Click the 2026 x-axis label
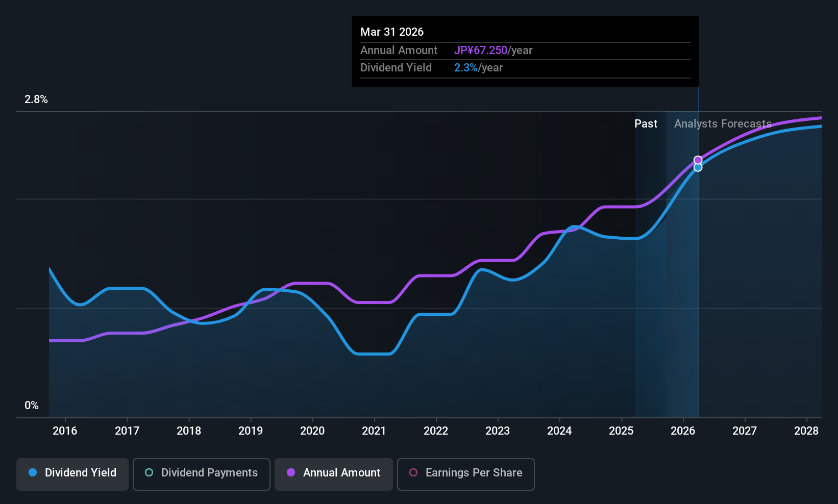This screenshot has height=504, width=838. coord(683,431)
